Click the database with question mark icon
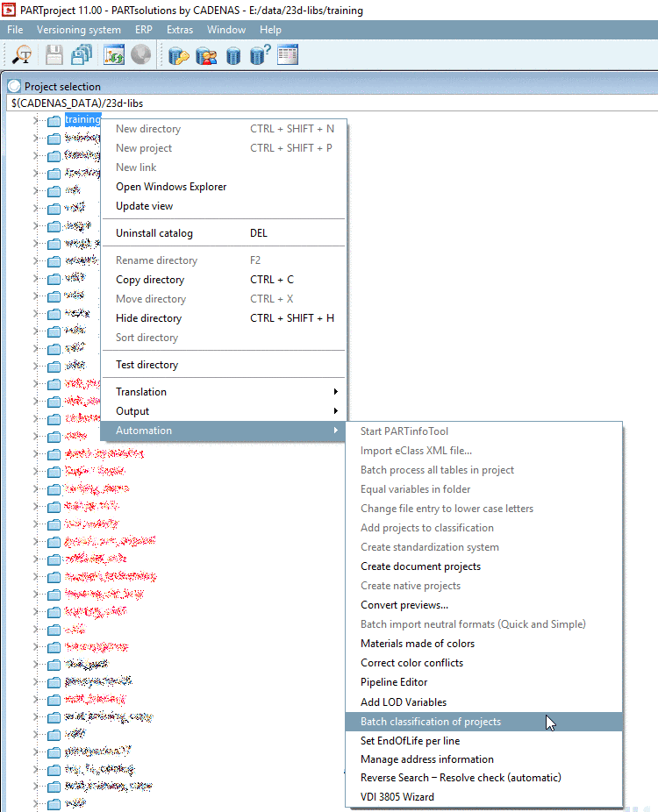Screen dimensions: 658x812 point(260,54)
